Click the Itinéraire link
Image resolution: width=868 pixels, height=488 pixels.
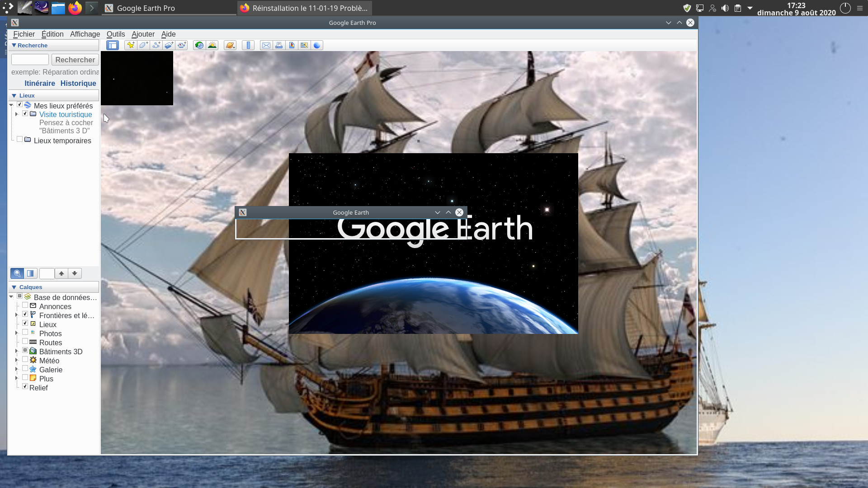[40, 83]
